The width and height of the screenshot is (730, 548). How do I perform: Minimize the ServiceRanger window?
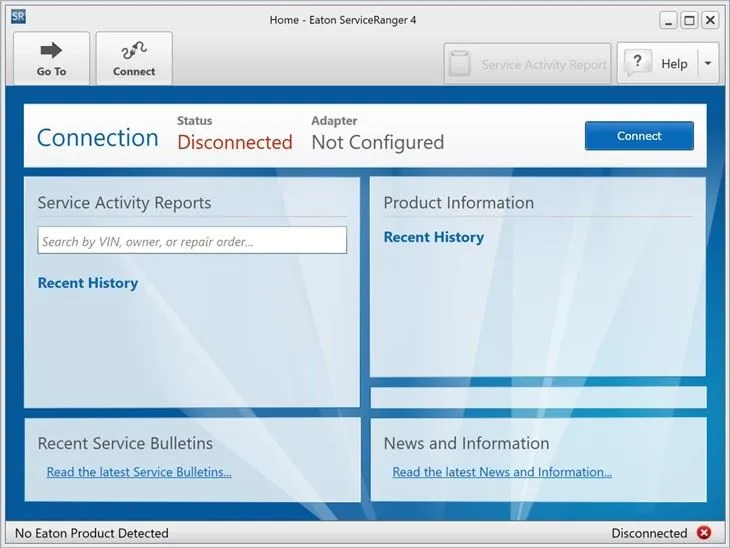tap(668, 20)
